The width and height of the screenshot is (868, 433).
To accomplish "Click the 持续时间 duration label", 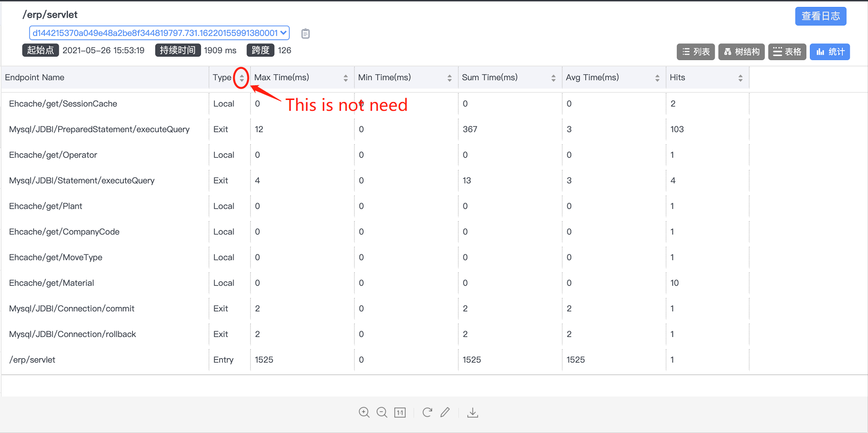I will [x=178, y=50].
